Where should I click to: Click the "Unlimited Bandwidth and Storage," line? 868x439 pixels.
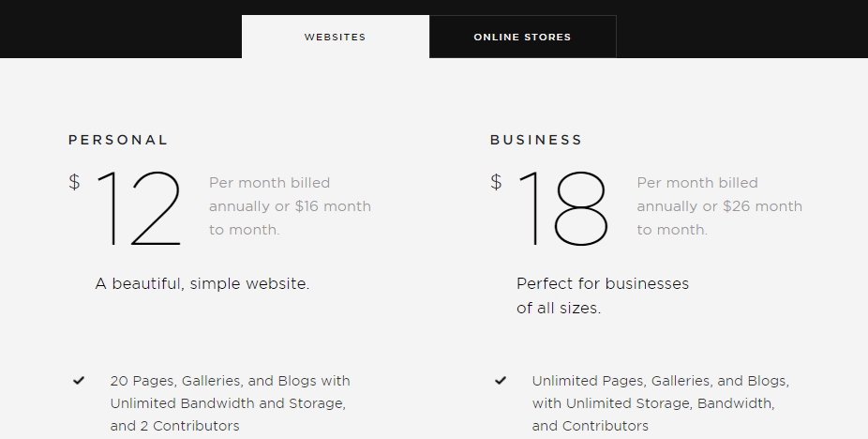(x=228, y=403)
